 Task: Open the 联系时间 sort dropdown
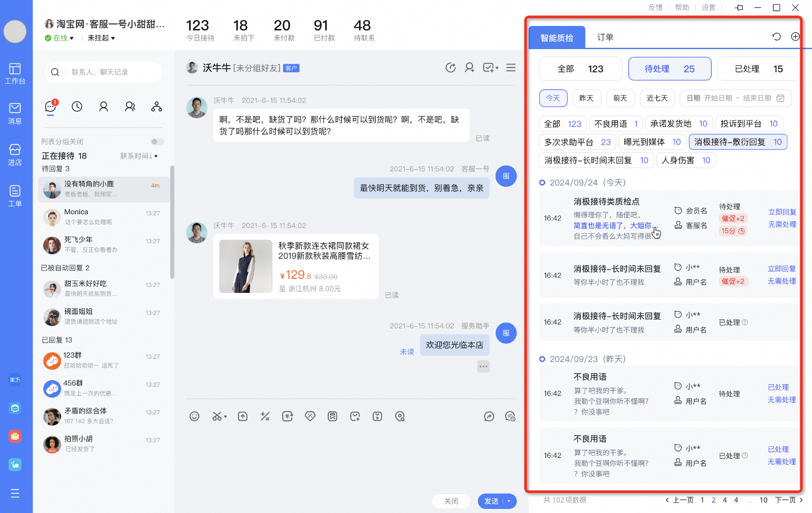point(139,156)
